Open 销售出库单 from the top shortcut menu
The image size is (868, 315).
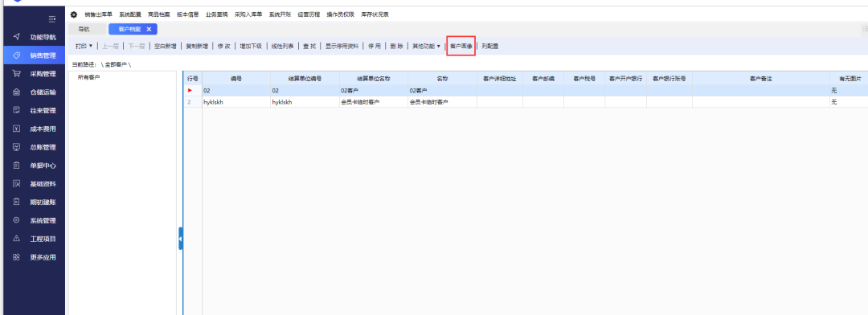[x=99, y=14]
